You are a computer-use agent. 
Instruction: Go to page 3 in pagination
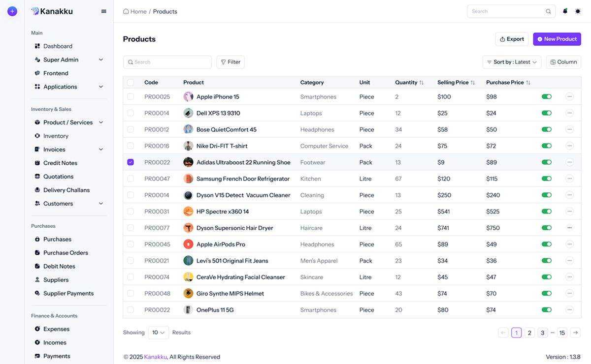tap(542, 333)
